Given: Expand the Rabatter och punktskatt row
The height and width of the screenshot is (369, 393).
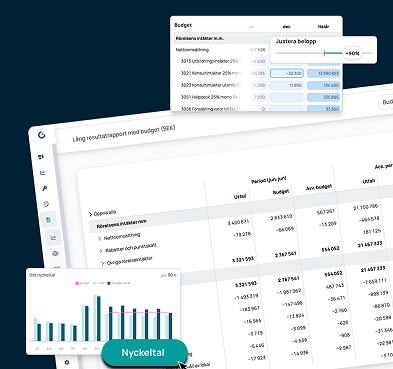Looking at the screenshot, I should click(101, 251).
